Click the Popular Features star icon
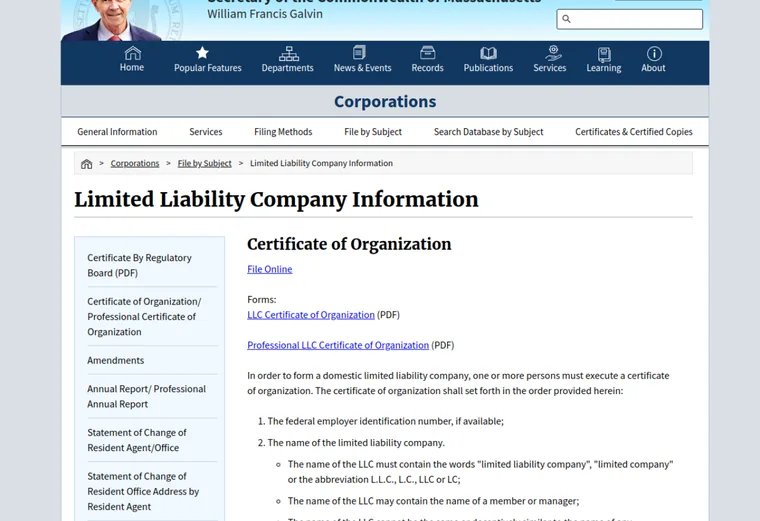This screenshot has width=760, height=521. click(202, 52)
